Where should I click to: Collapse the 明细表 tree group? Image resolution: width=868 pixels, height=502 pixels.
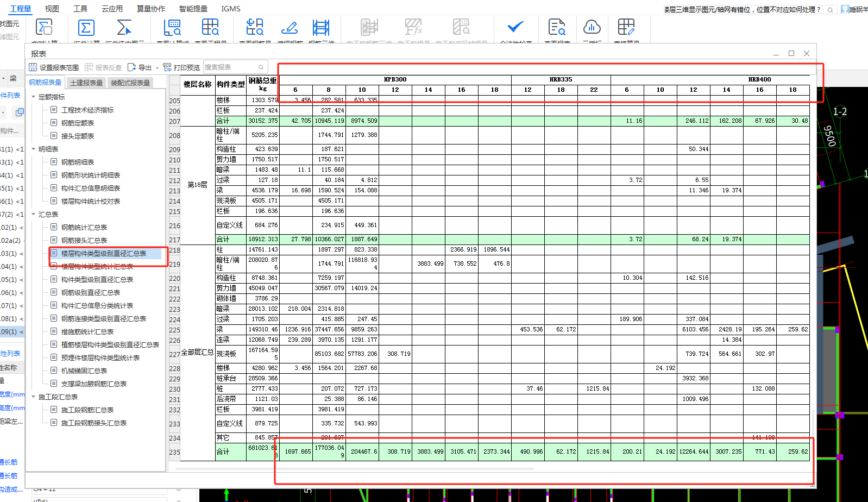click(x=34, y=149)
